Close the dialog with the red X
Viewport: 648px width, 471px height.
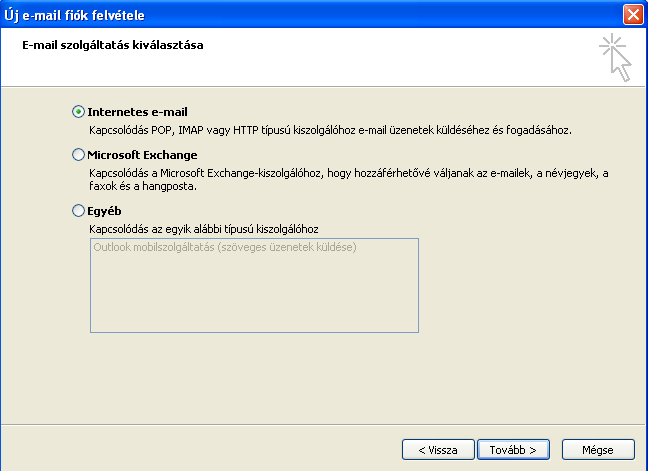[633, 15]
